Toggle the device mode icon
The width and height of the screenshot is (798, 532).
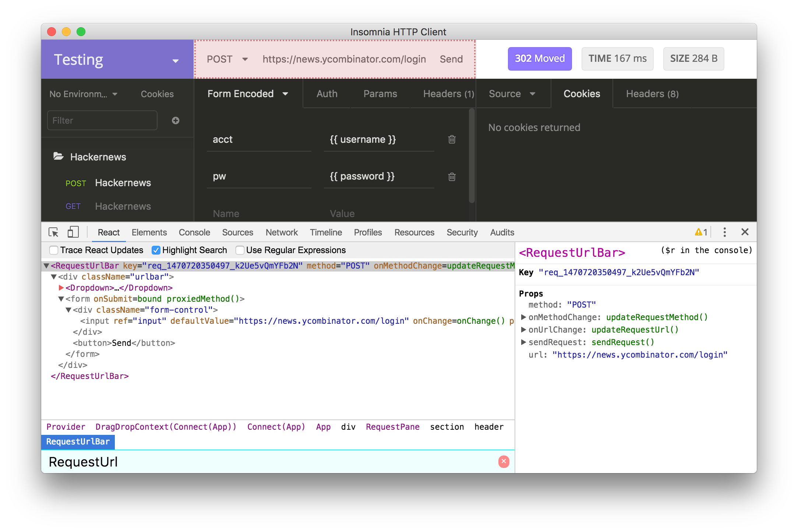point(73,232)
